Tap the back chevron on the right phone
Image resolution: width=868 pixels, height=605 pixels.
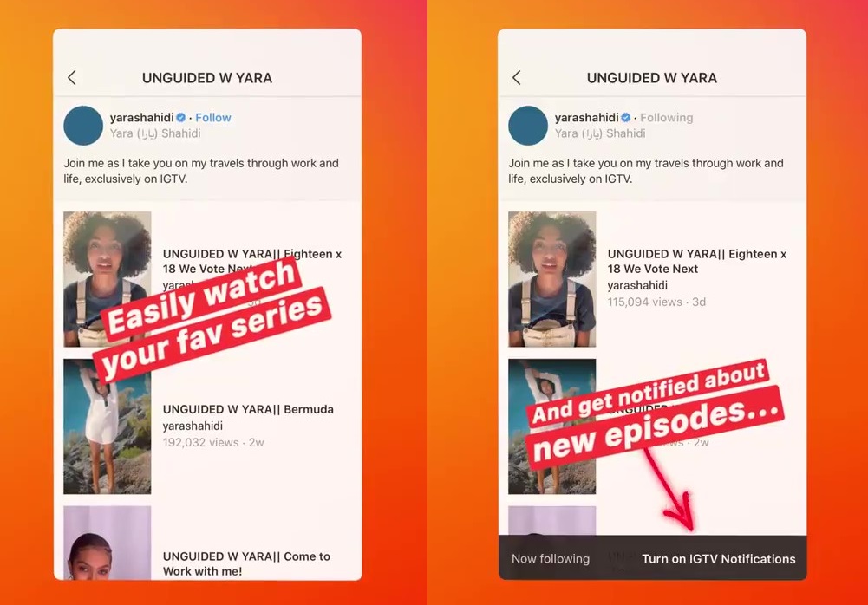tap(517, 77)
